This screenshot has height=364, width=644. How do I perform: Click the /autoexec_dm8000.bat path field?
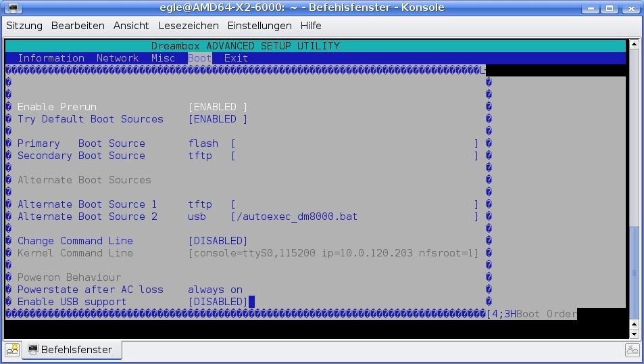click(355, 217)
